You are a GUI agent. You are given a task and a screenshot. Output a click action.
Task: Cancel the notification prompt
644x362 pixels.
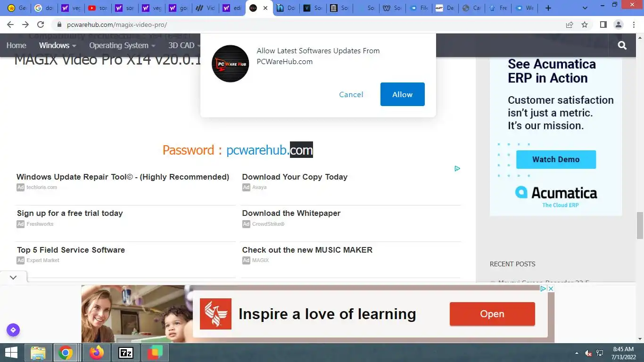[351, 94]
